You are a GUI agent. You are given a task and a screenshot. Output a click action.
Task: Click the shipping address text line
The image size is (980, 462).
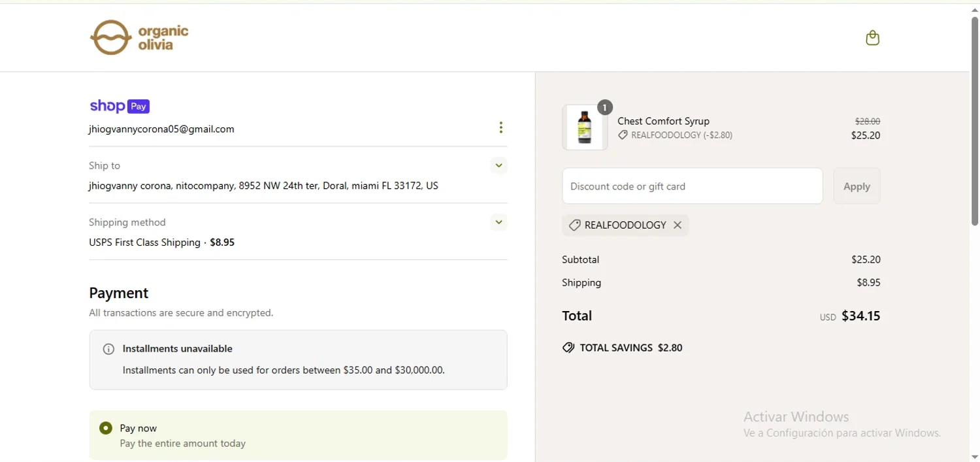(263, 186)
